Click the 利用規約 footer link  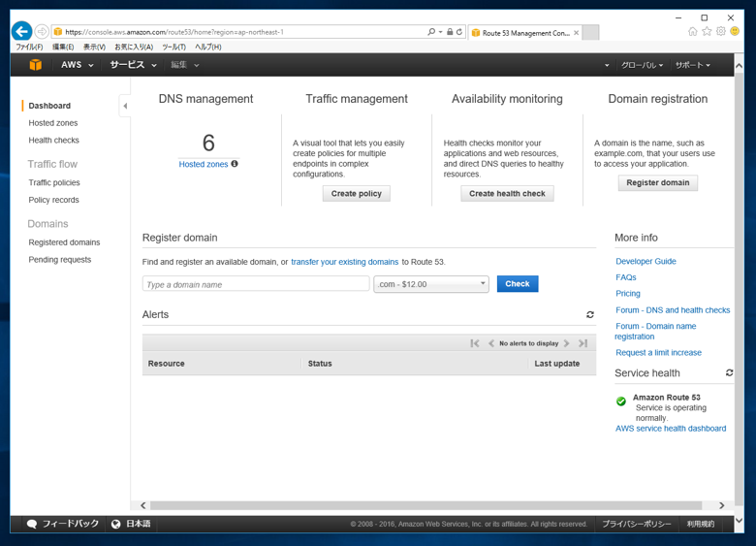[701, 524]
